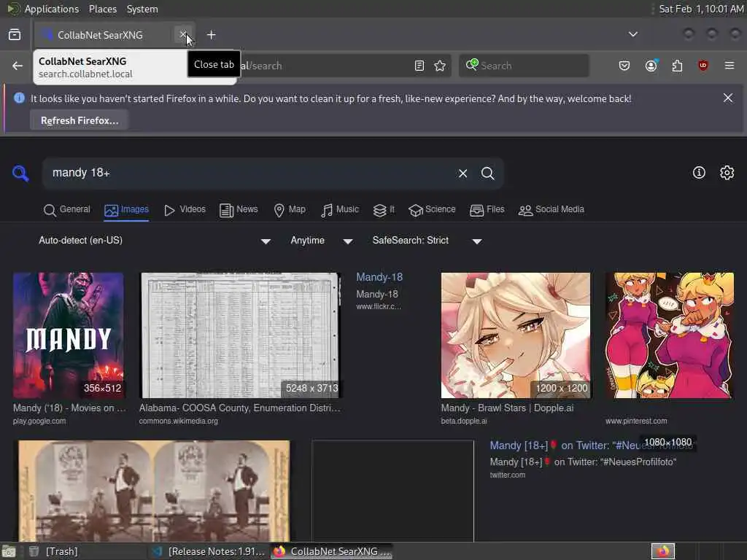Open the Places menu

point(102,9)
